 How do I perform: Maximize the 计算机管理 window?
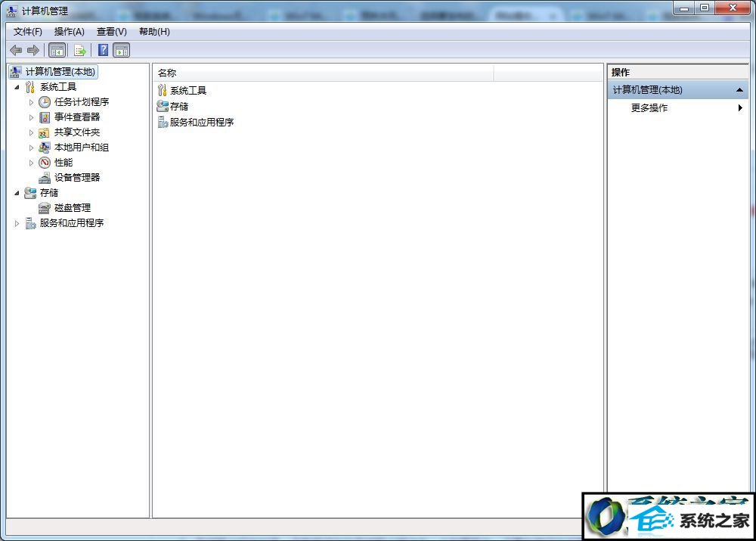click(x=705, y=8)
